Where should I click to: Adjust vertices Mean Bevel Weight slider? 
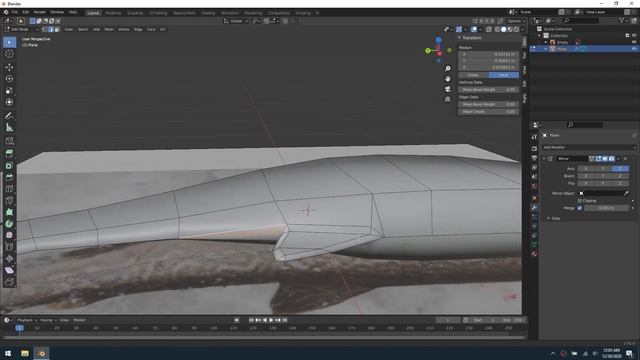[489, 89]
